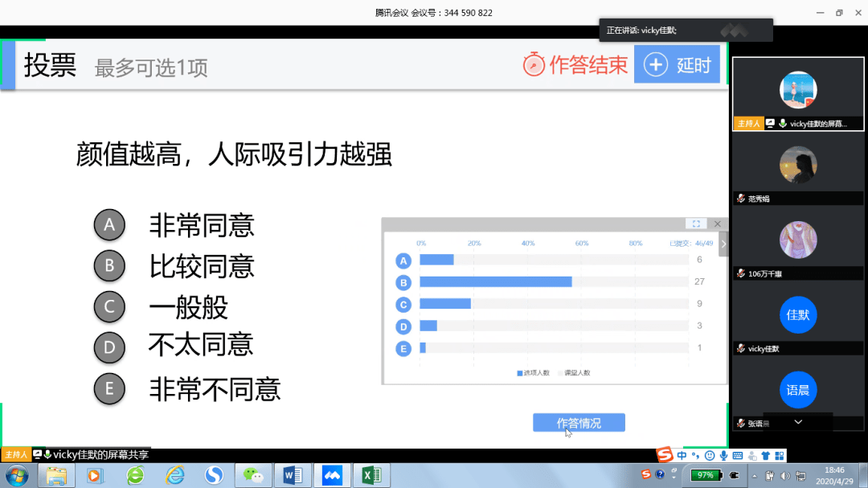Choose option B 比较同意

pos(110,266)
